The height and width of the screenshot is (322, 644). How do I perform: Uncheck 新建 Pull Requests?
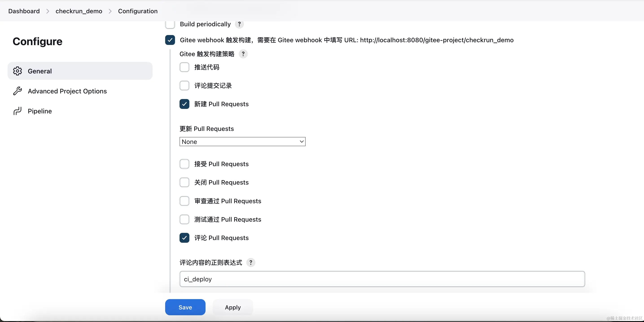[184, 104]
